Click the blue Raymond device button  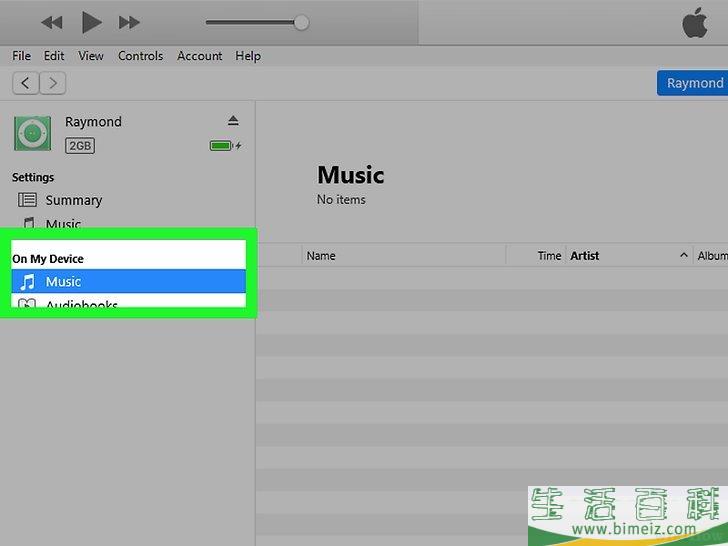(692, 83)
